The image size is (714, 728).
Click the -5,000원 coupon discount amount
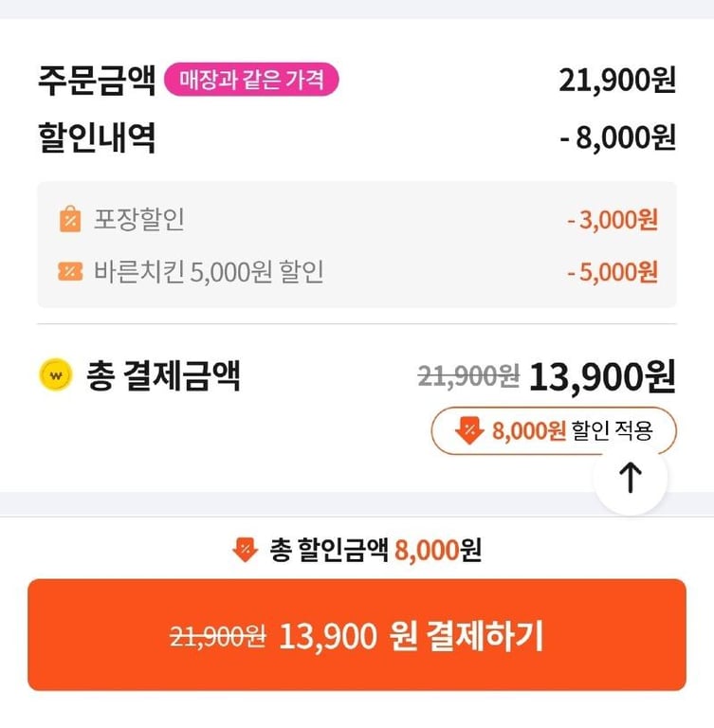pos(613,272)
